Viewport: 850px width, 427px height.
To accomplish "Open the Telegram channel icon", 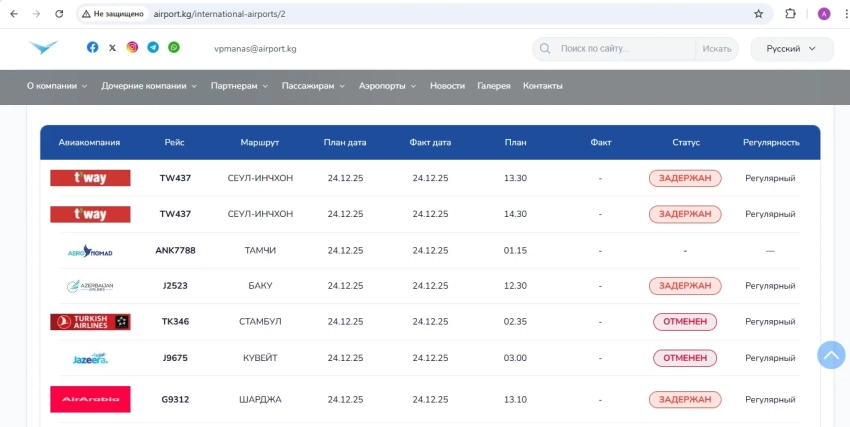I will 153,48.
